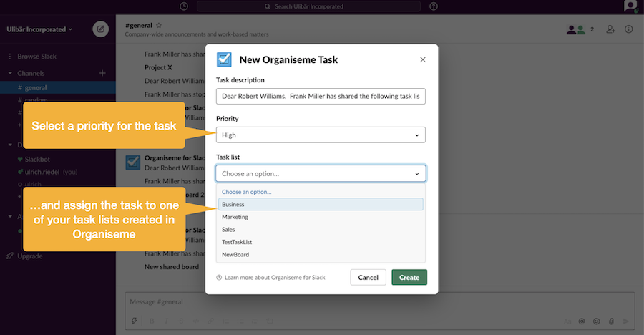Click the Create button

pos(409,278)
